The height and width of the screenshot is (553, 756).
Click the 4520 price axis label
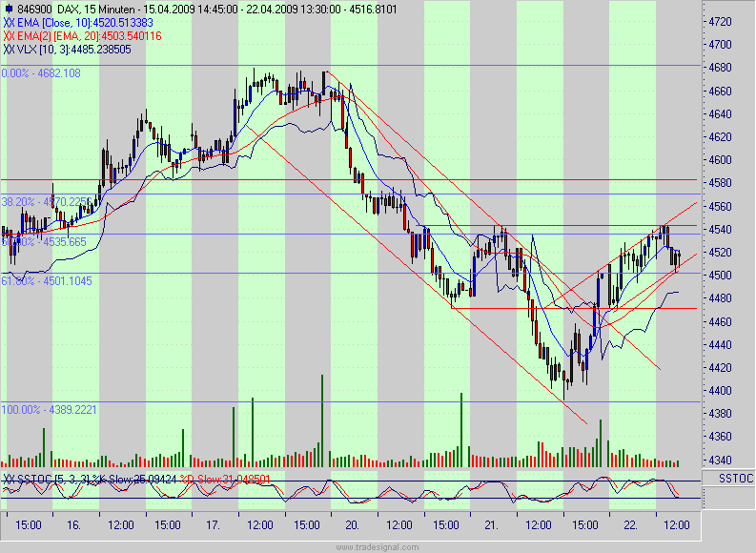(721, 252)
